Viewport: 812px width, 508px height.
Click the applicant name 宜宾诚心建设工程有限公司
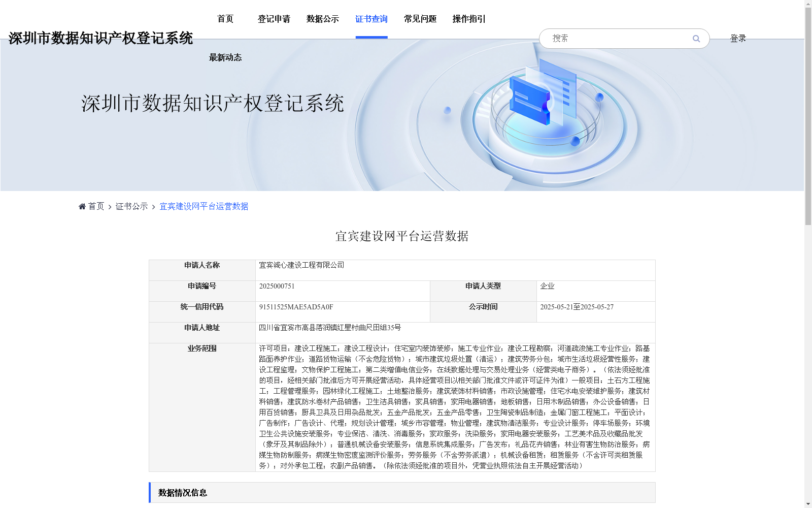[x=301, y=265]
